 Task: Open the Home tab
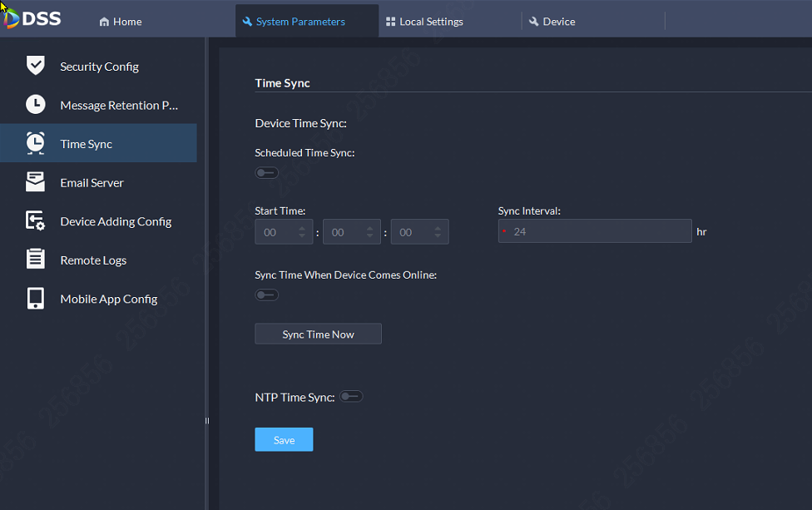120,22
